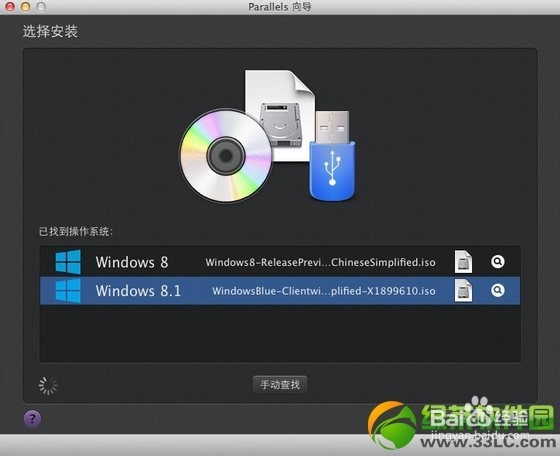Reveal Windows 8 ISO with magnifier icon
This screenshot has height=456, width=560.
point(498,262)
